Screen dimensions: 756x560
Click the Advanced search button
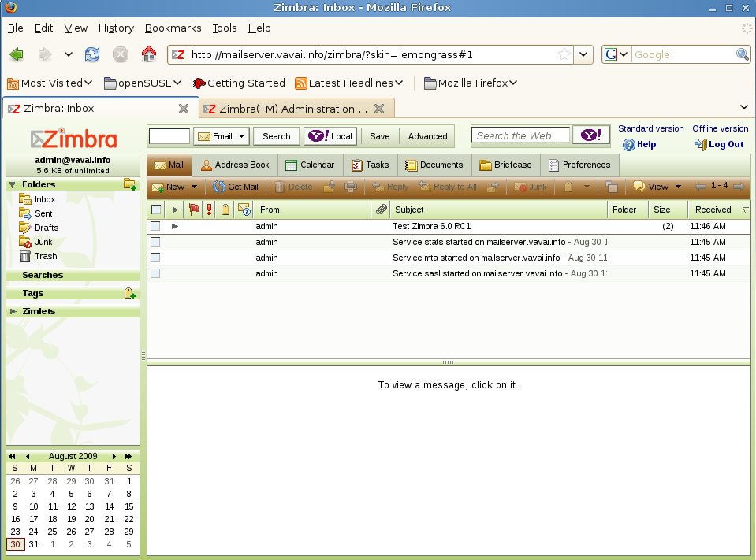click(x=426, y=135)
